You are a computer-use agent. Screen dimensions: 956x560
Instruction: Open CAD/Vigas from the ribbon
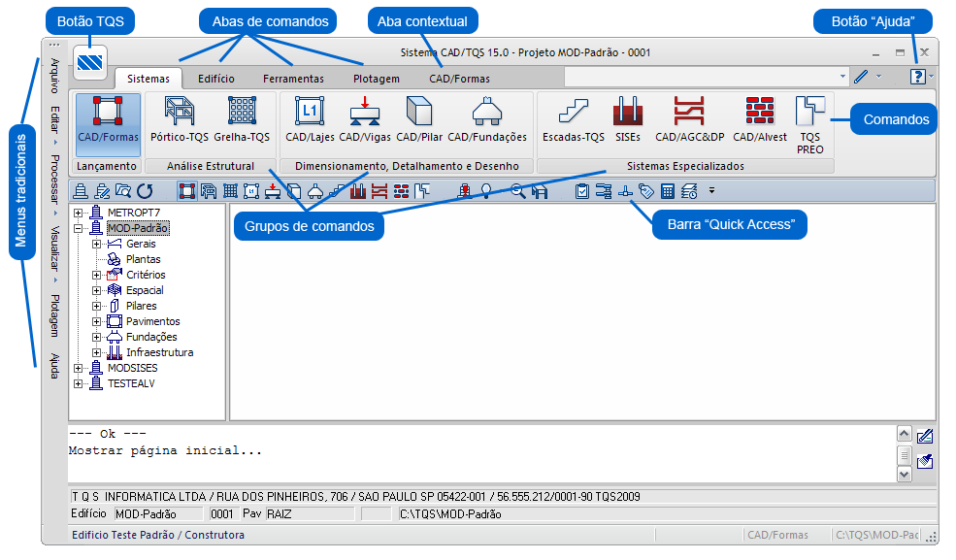[365, 120]
